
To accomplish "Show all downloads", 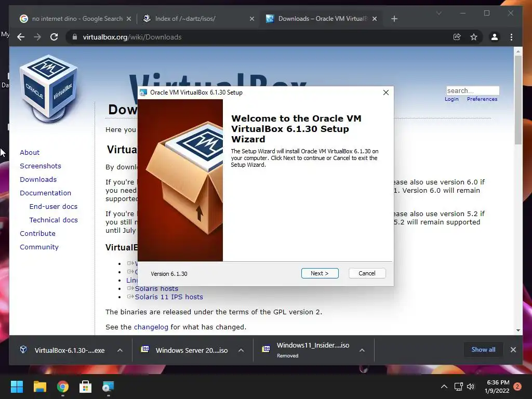I will [483, 350].
